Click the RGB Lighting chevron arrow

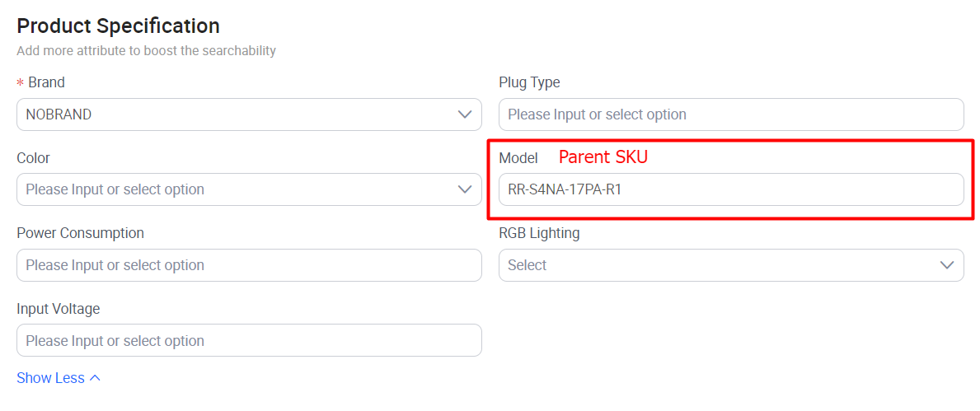[x=947, y=265]
